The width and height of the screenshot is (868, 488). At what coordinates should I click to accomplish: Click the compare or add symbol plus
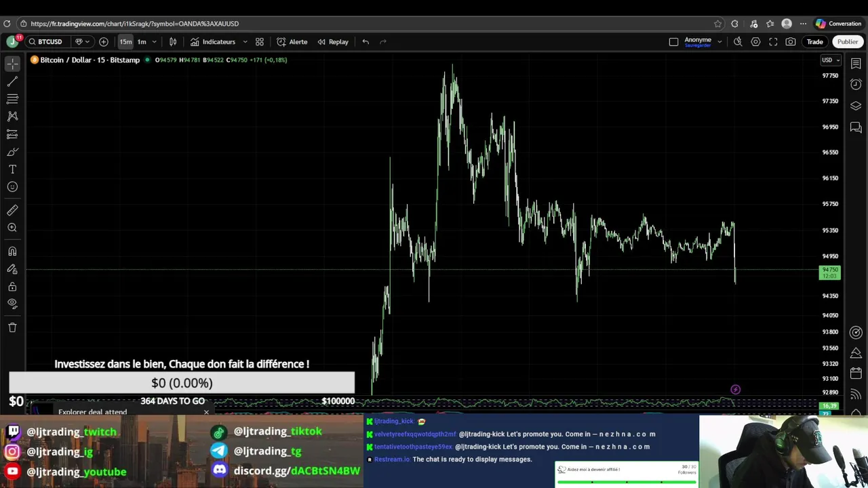pyautogui.click(x=104, y=42)
